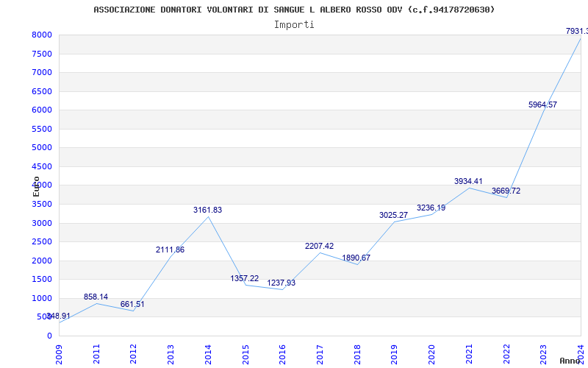Click the data label 1237.93
The image size is (588, 368).
(282, 283)
